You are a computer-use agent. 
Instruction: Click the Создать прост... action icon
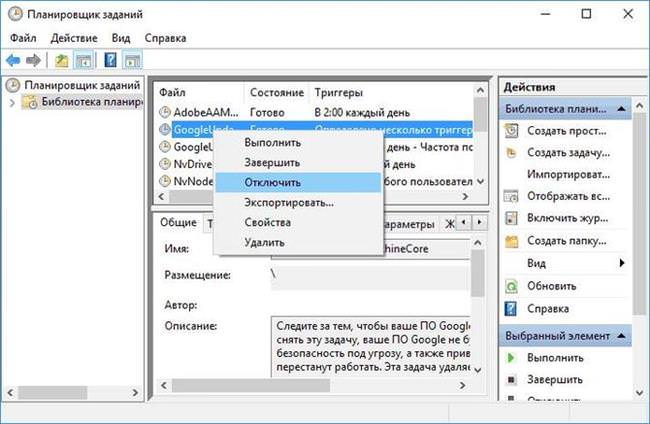pos(511,131)
